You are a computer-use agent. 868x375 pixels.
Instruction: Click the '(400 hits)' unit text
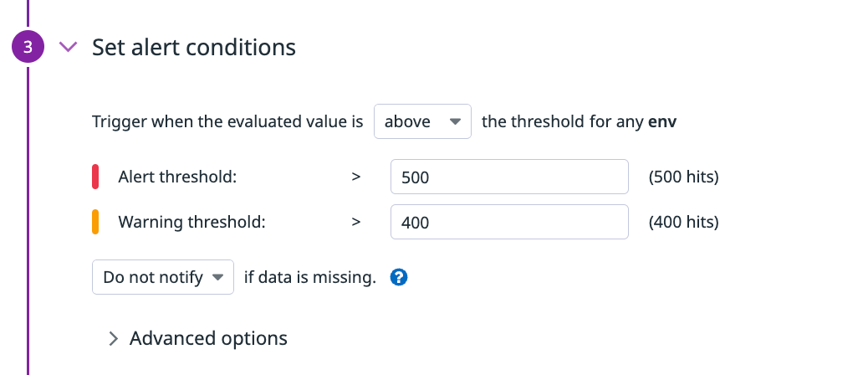[x=684, y=222]
